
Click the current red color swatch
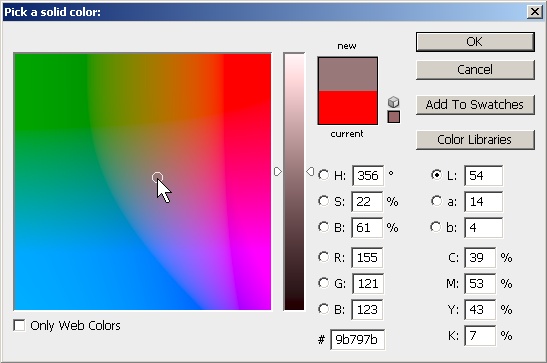(347, 107)
